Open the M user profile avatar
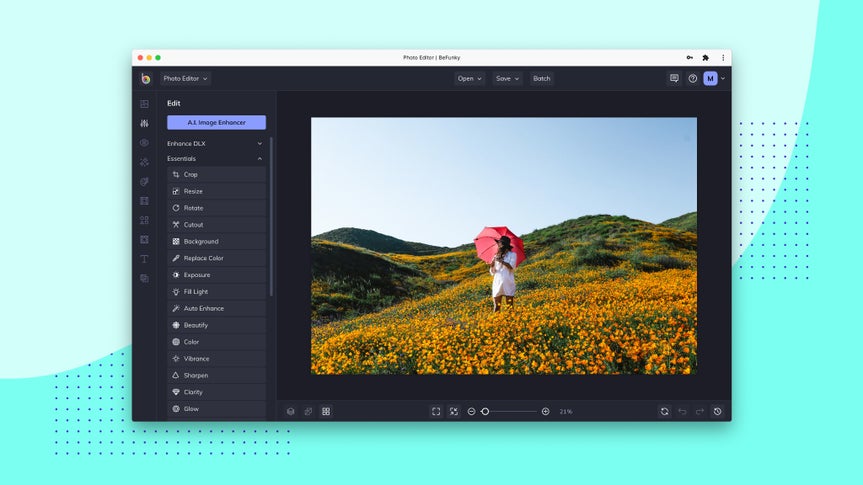The height and width of the screenshot is (485, 863). coord(711,79)
